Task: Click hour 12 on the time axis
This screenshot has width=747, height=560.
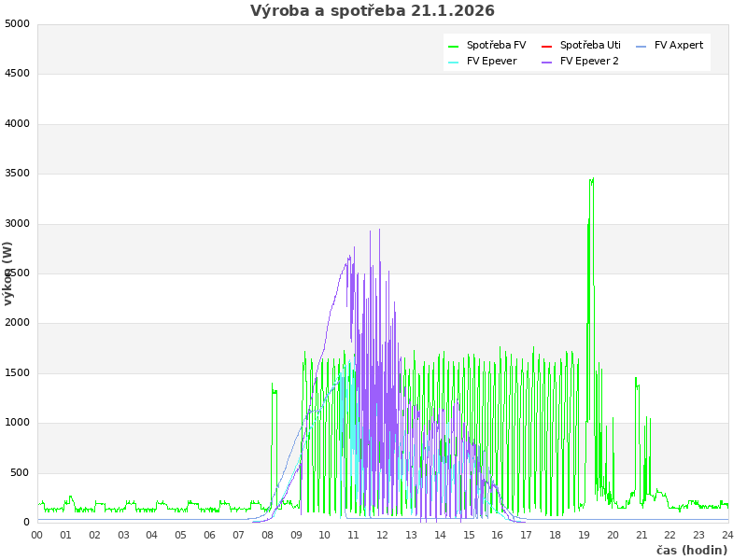Action: coord(382,535)
